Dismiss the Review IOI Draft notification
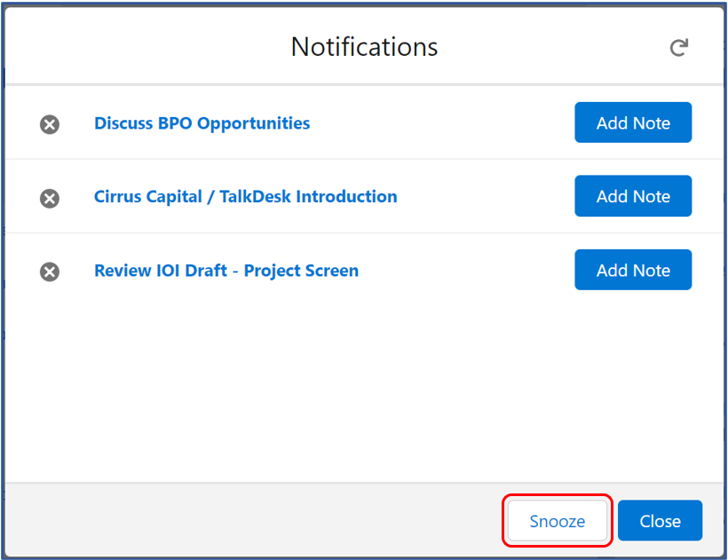The image size is (728, 560). point(50,272)
